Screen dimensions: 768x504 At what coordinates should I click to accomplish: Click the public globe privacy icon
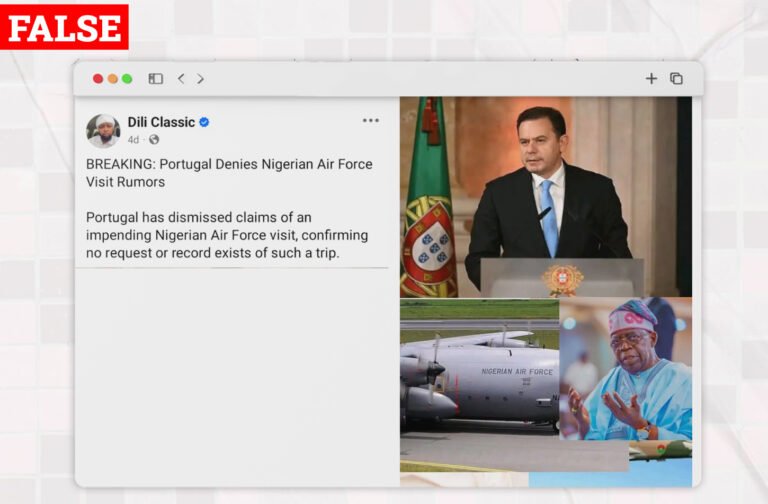[x=154, y=140]
